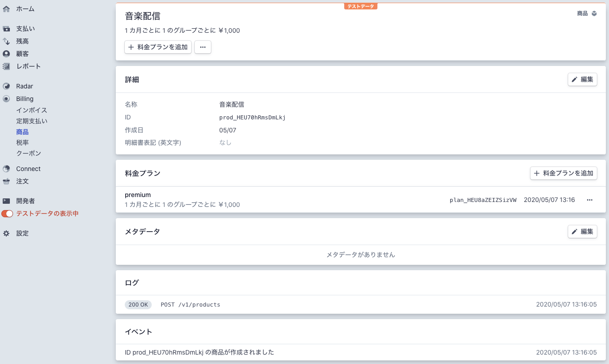The height and width of the screenshot is (364, 609).
Task: Go to 支払い in the sidebar
Action: tap(26, 29)
